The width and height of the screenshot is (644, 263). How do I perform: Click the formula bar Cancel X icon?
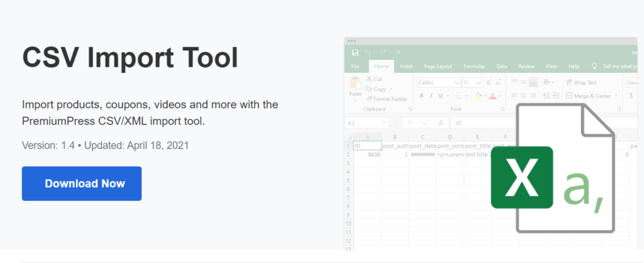click(x=409, y=123)
